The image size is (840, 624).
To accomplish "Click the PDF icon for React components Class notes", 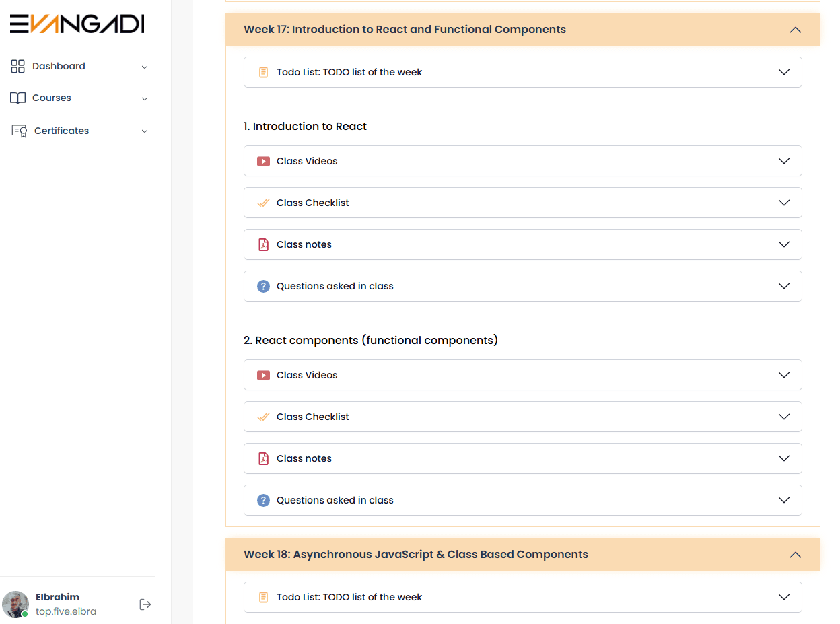I will pos(263,459).
